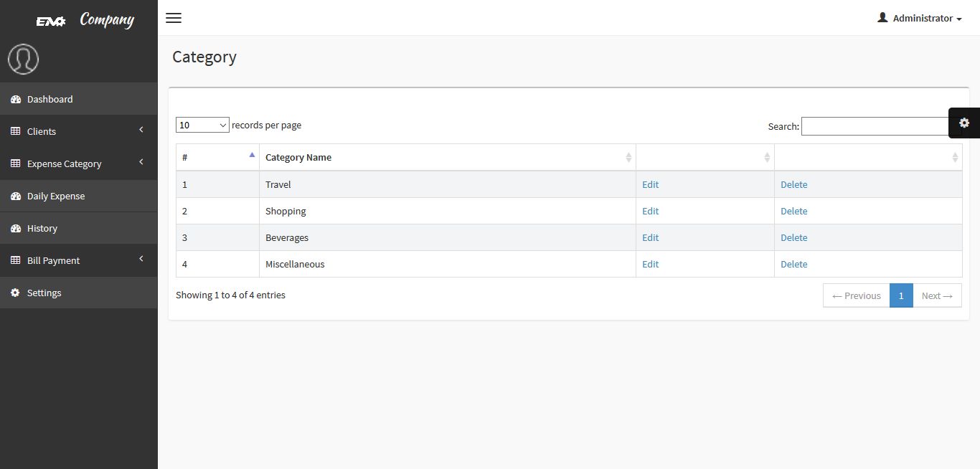Image resolution: width=980 pixels, height=469 pixels.
Task: Open the settings gear panel on right edge
Action: tap(963, 123)
